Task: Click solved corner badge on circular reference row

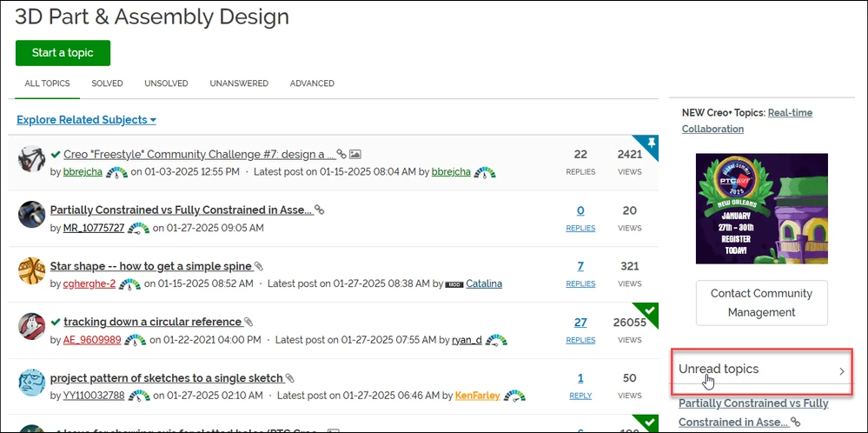Action: point(651,310)
